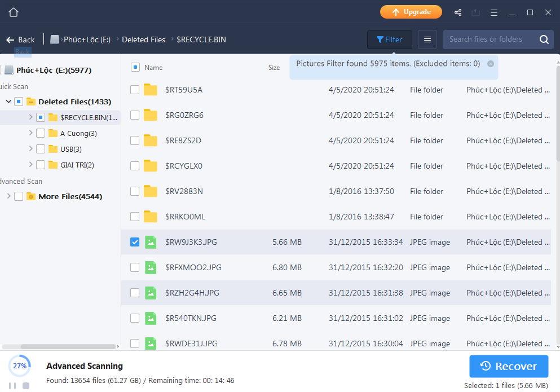The width and height of the screenshot is (560, 392).
Task: Expand the More Files tree node
Action: [x=8, y=197]
